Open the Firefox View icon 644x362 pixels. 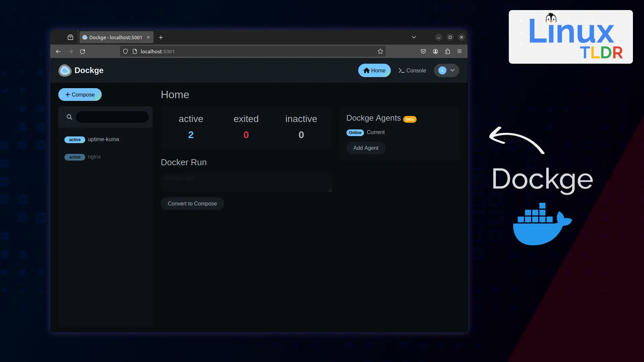click(x=70, y=37)
